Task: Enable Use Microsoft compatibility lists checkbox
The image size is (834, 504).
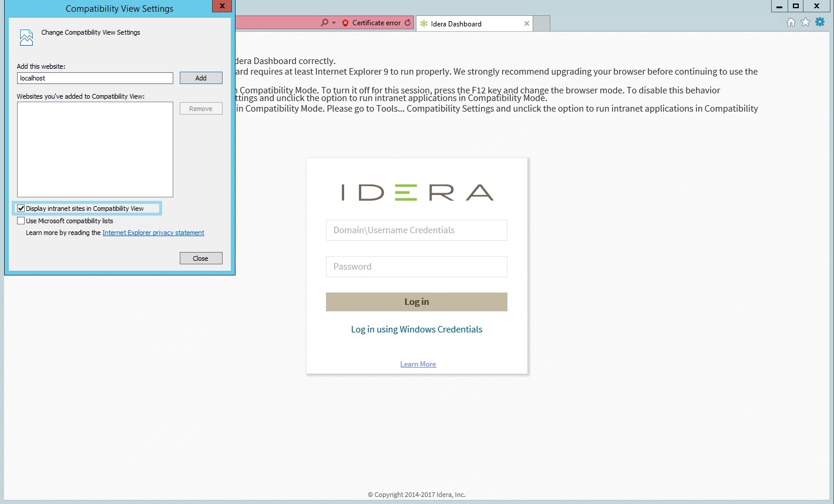Action: [21, 221]
